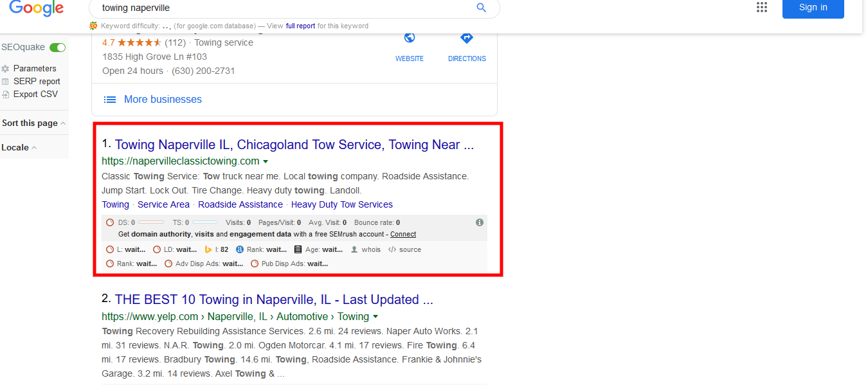Image resolution: width=868 pixels, height=385 pixels.
Task: Open THE BEST 10 Towing Yelp result
Action: [x=274, y=300]
